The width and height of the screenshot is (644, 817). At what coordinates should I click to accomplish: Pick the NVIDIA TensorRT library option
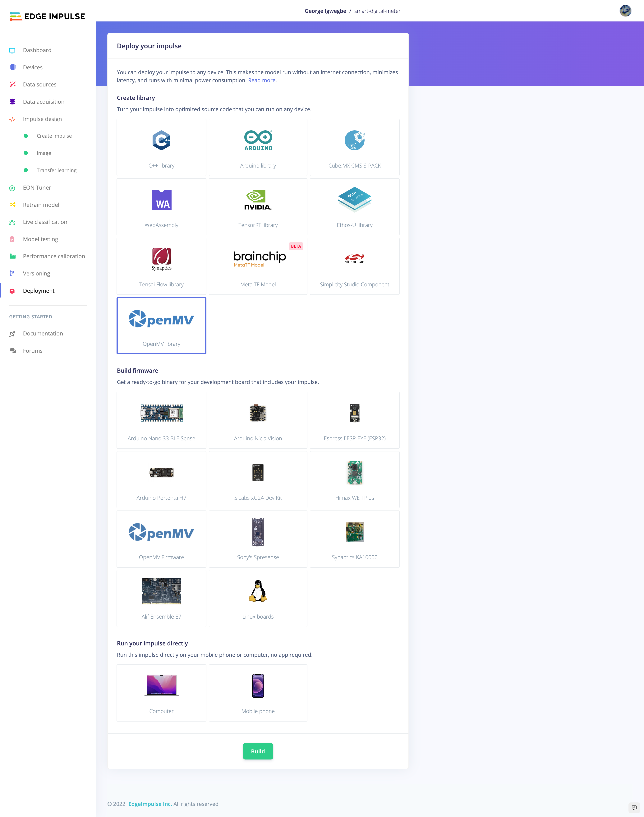[x=258, y=207]
